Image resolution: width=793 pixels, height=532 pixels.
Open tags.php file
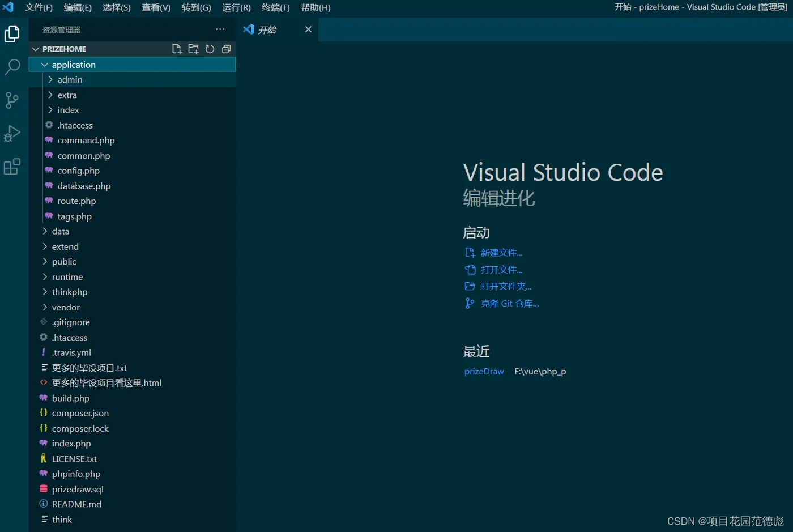click(132, 216)
